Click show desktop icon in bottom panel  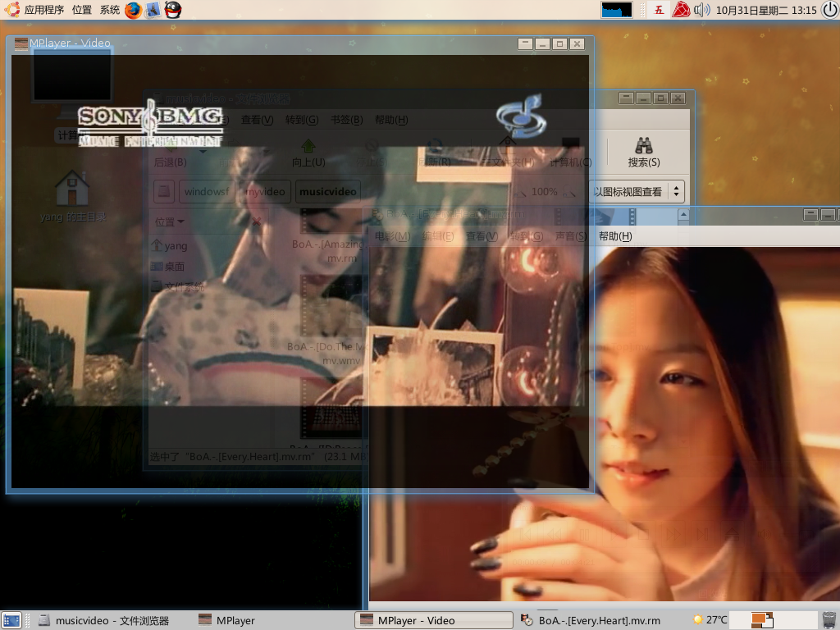click(x=11, y=620)
